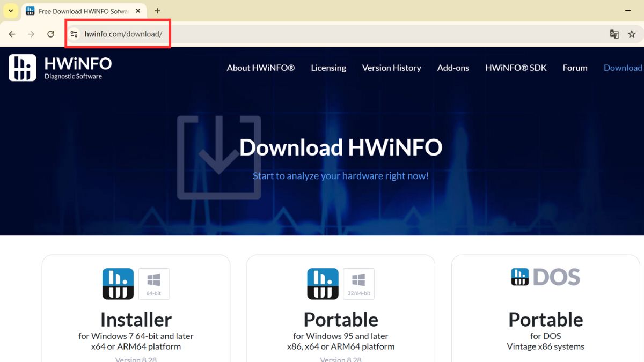Reload the page with the refresh icon

click(50, 34)
